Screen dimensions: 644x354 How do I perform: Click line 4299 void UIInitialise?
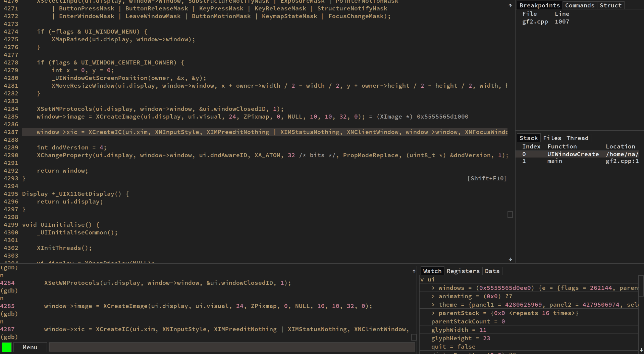pyautogui.click(x=61, y=225)
